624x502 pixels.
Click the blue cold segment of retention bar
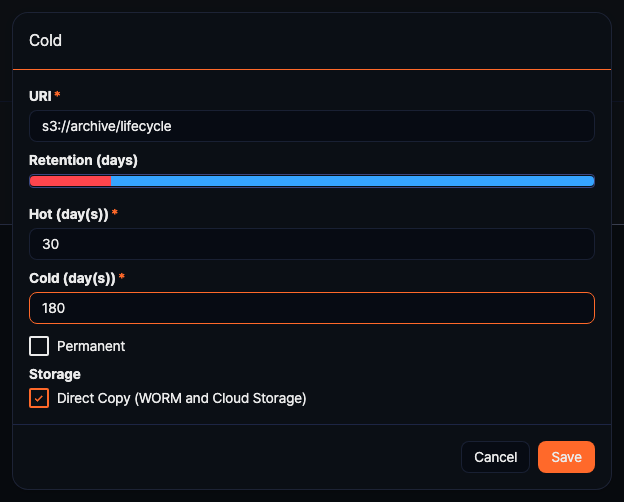352,181
